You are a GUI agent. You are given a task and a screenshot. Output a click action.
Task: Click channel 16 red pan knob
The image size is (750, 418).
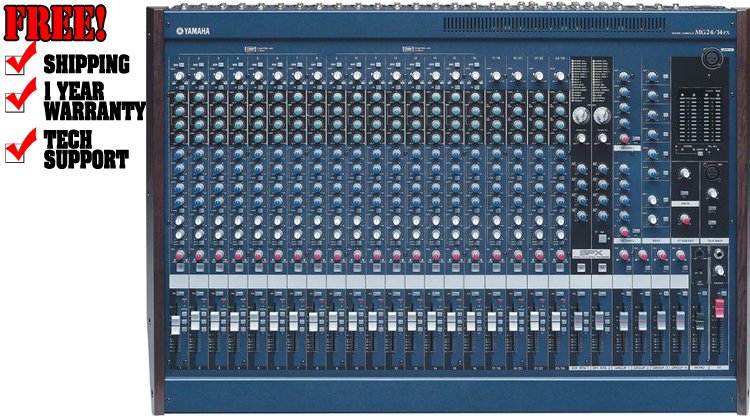click(475, 255)
